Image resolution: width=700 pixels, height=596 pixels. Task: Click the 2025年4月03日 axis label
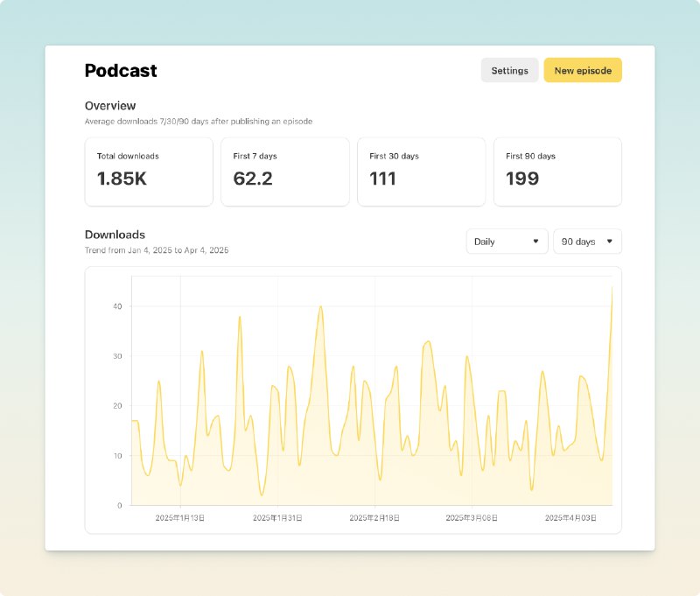[x=570, y=518]
